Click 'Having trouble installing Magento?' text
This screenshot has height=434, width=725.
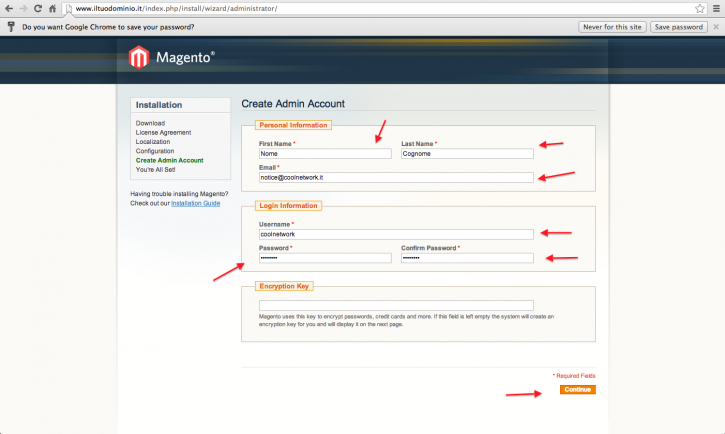(179, 194)
